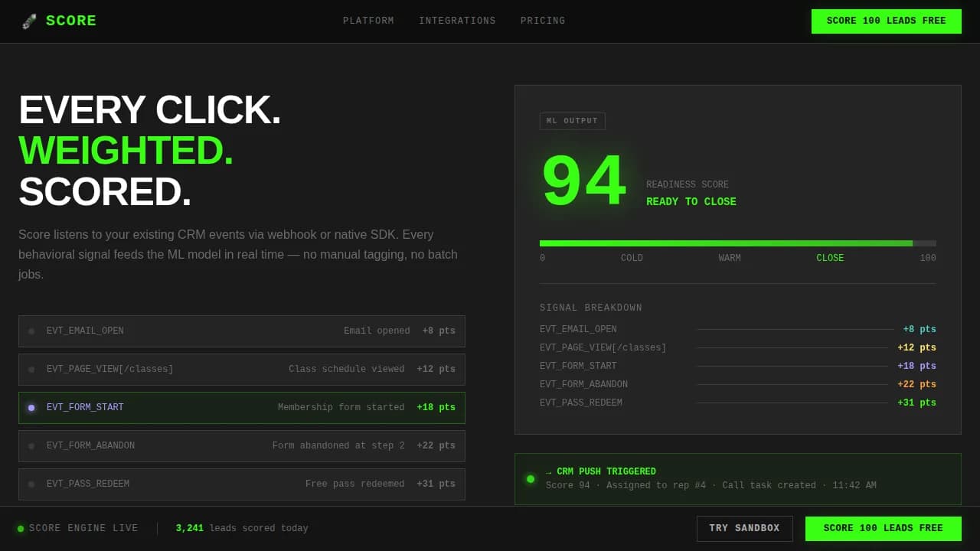
Task: Select the EVT_FORM_ABANDON event row
Action: (x=242, y=446)
